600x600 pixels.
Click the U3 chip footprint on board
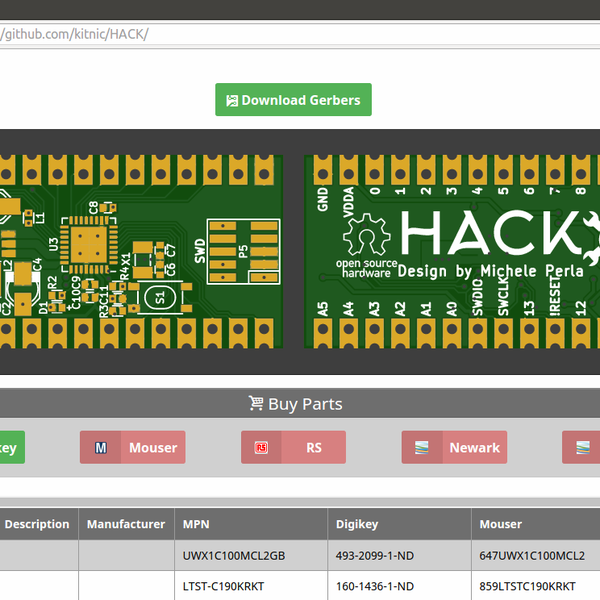[89, 245]
